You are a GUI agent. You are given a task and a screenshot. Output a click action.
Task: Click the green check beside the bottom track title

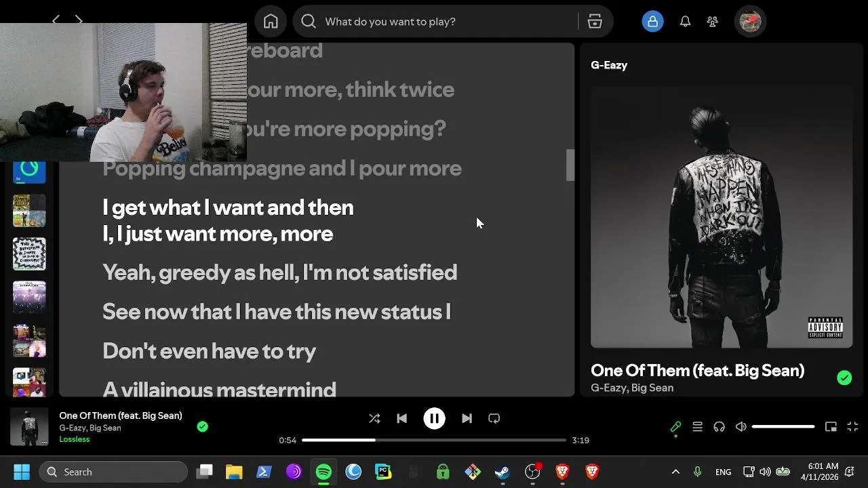[202, 426]
